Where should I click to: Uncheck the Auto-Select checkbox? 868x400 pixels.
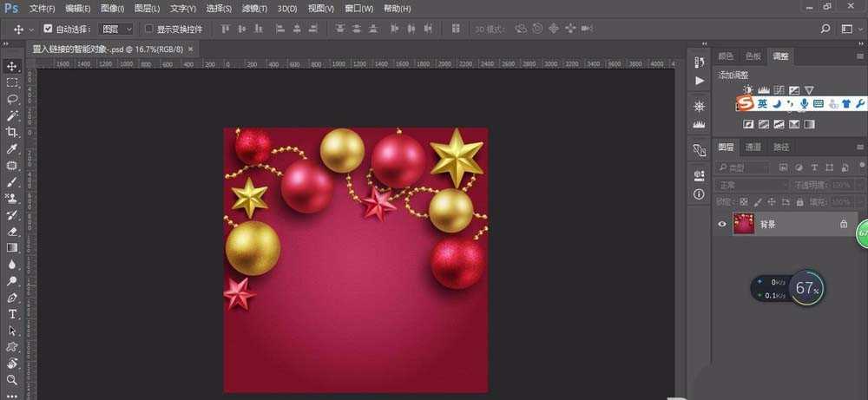click(49, 29)
